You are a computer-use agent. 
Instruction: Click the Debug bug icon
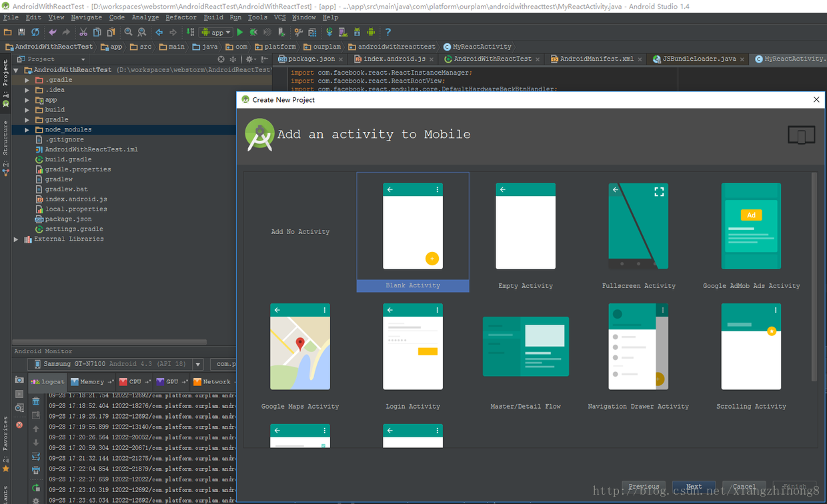[253, 32]
